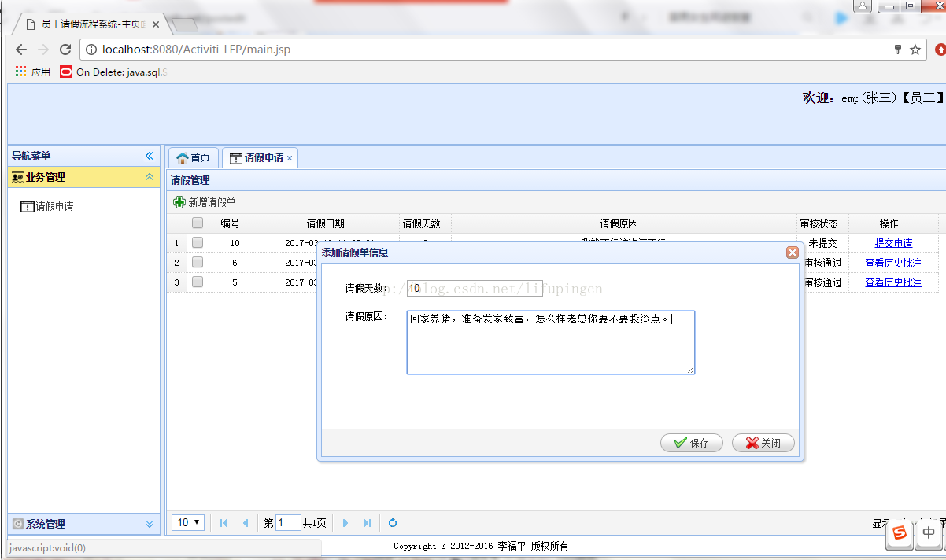Switch to the 首页 tab
Image resolution: width=946 pixels, height=560 pixels.
coord(194,157)
